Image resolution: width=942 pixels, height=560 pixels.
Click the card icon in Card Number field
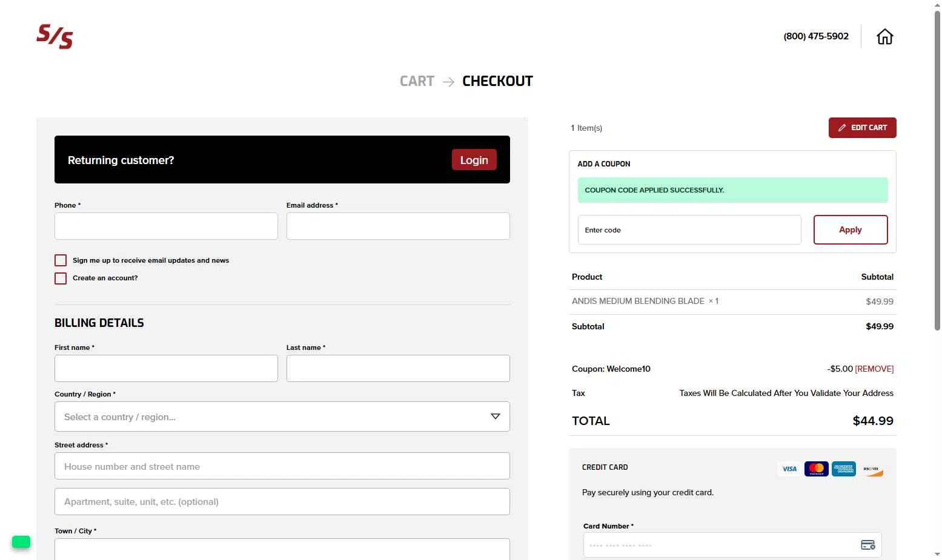(868, 545)
